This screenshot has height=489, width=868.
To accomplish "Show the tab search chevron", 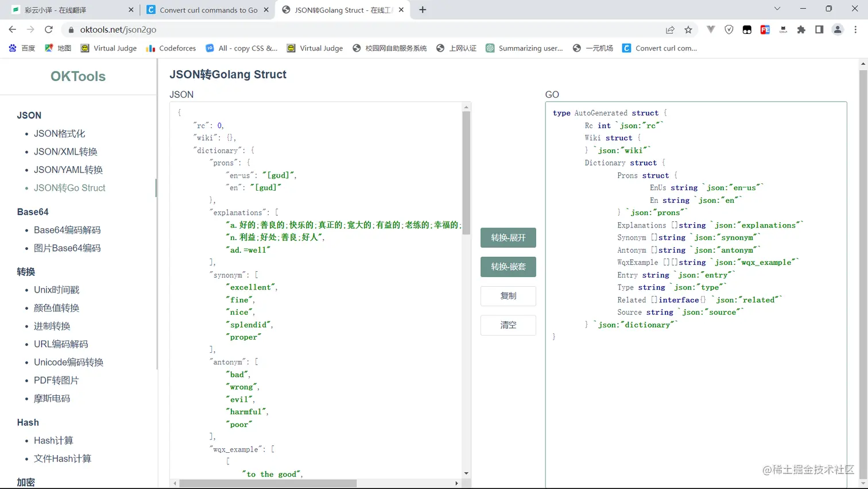I will coord(777,9).
